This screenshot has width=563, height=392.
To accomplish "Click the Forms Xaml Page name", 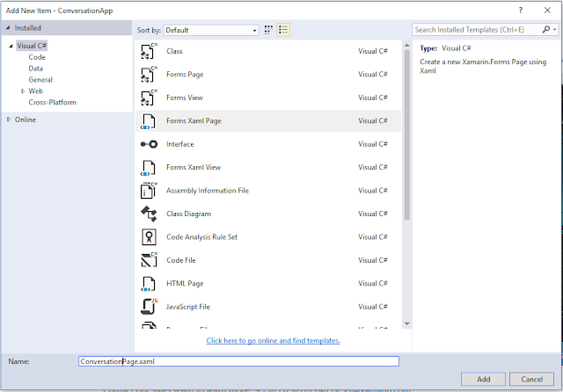I will [194, 121].
